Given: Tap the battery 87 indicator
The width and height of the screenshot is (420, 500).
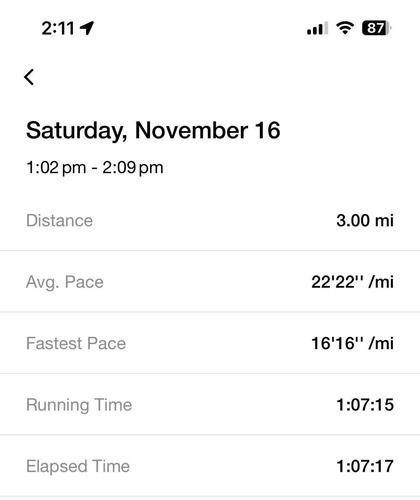Looking at the screenshot, I should [x=377, y=28].
